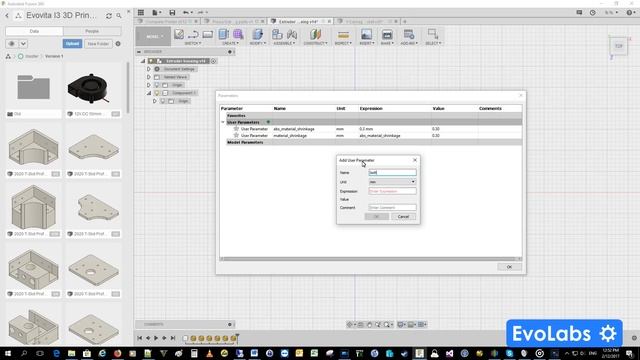Open the MODEL workspace dropdown
Viewport: 640px width, 360px height.
(x=153, y=36)
